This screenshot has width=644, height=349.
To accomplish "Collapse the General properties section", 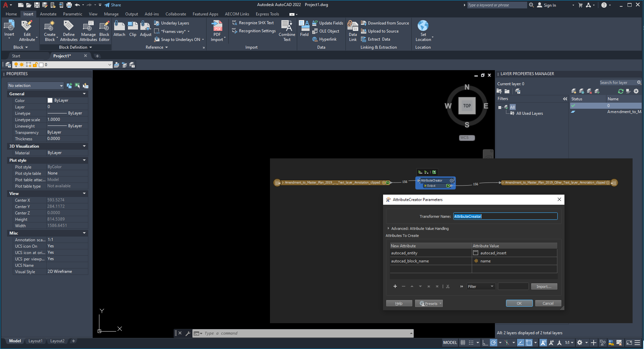I will (84, 94).
